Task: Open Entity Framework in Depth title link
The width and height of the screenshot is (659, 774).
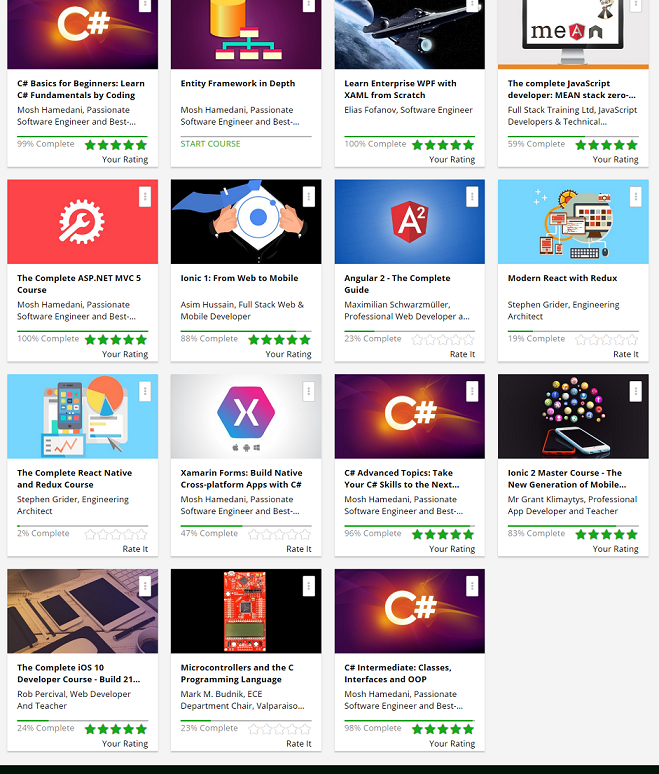Action: 238,83
